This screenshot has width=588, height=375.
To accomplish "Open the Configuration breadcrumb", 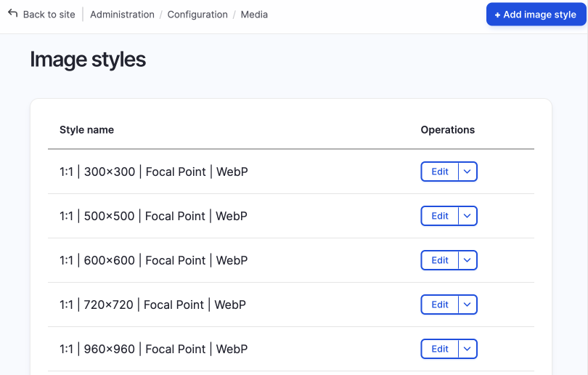I will (197, 15).
